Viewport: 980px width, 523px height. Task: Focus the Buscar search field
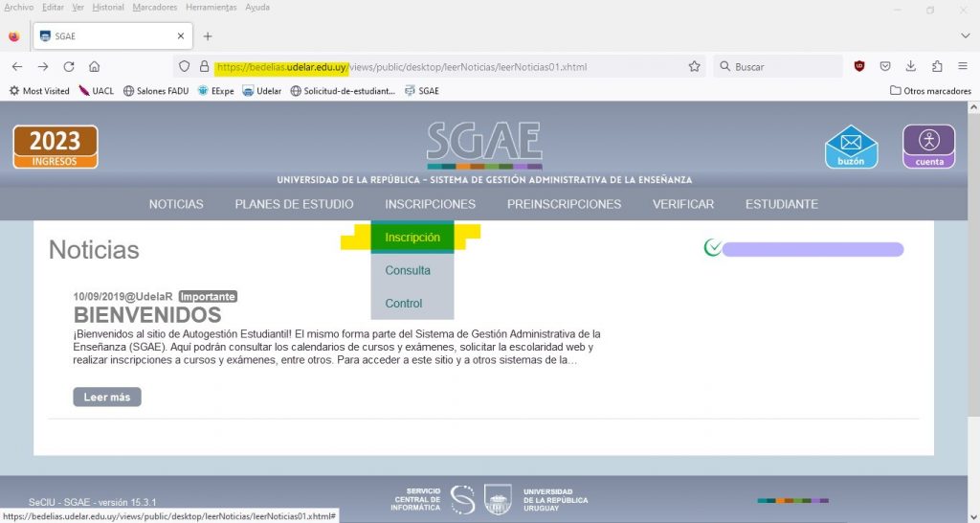(x=778, y=66)
